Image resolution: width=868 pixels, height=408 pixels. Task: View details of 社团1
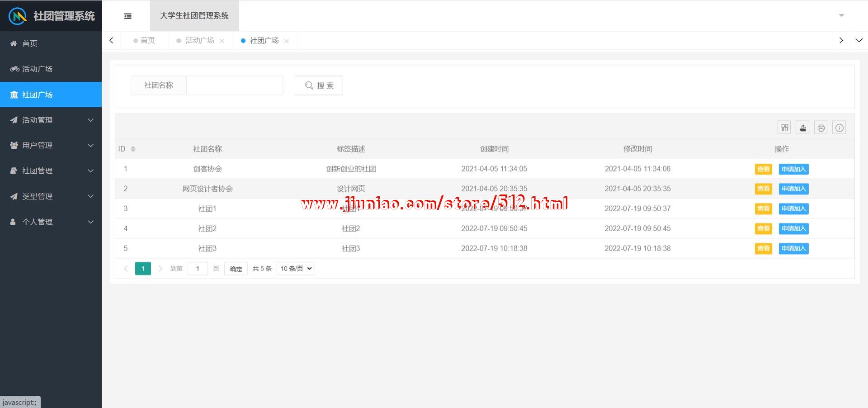coord(764,209)
